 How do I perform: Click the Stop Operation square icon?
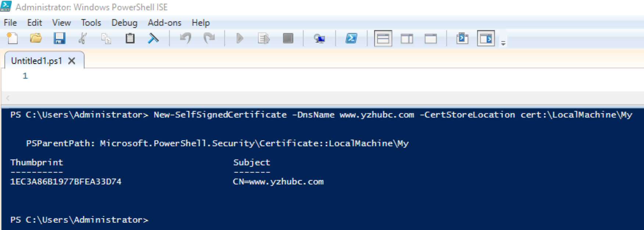[288, 38]
